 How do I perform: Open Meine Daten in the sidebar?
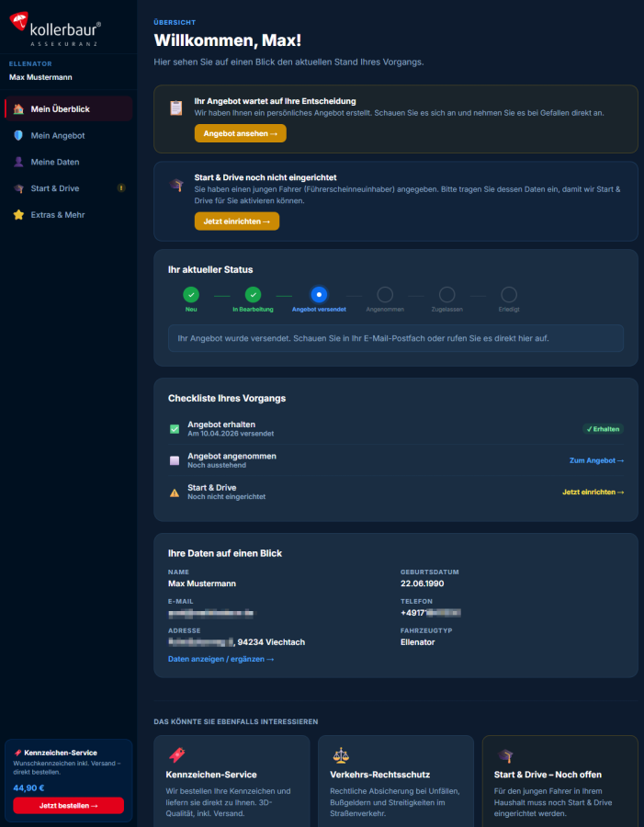tap(55, 162)
